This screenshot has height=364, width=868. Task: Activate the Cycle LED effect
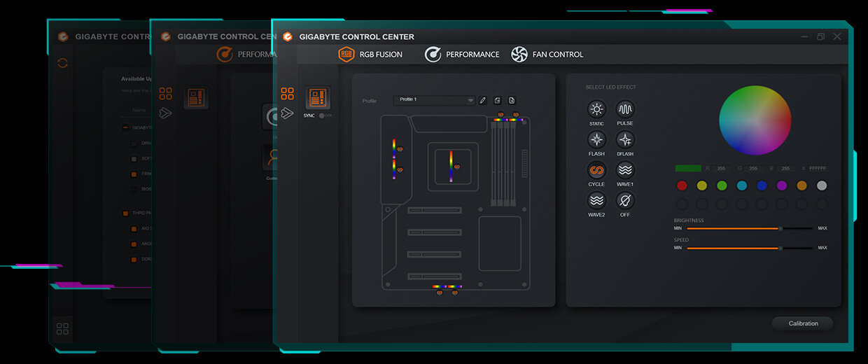(x=596, y=170)
